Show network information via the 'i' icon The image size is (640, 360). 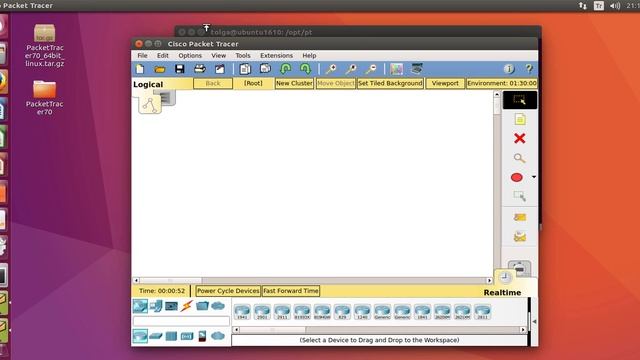tap(509, 69)
